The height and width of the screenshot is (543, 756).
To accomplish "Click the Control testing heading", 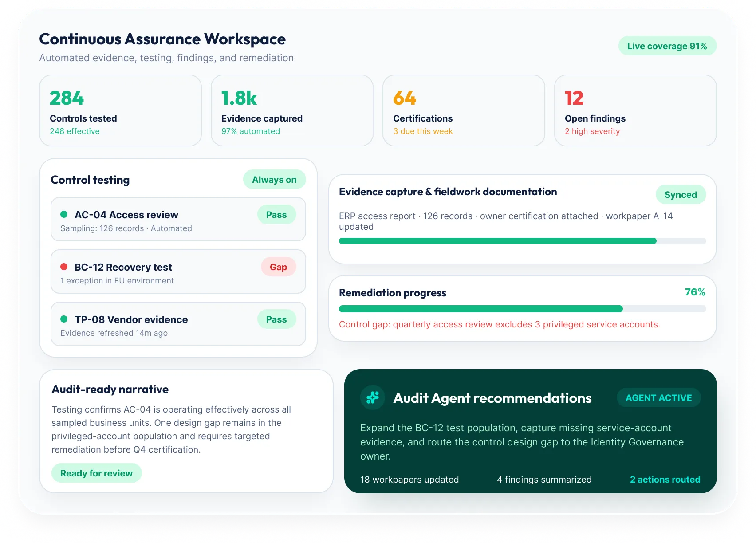I will [x=90, y=180].
